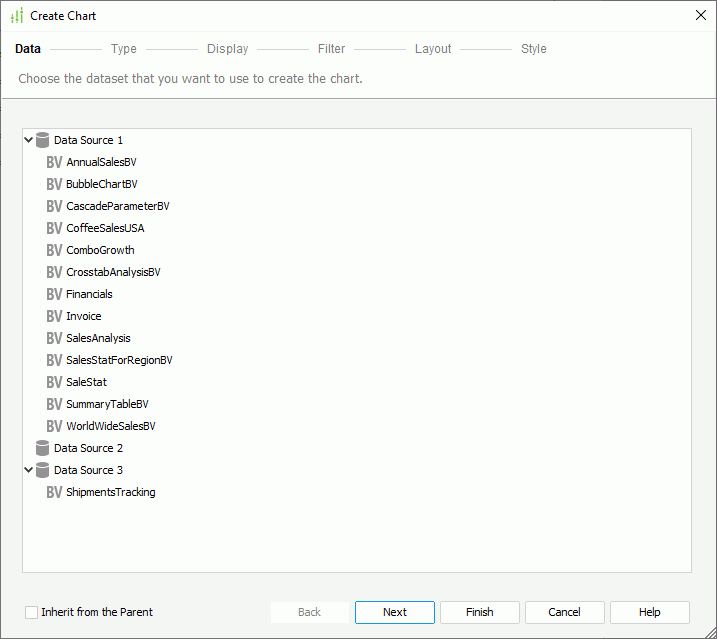This screenshot has width=717, height=639.
Task: Select the ShipmentsTracking dataset
Action: coord(111,492)
